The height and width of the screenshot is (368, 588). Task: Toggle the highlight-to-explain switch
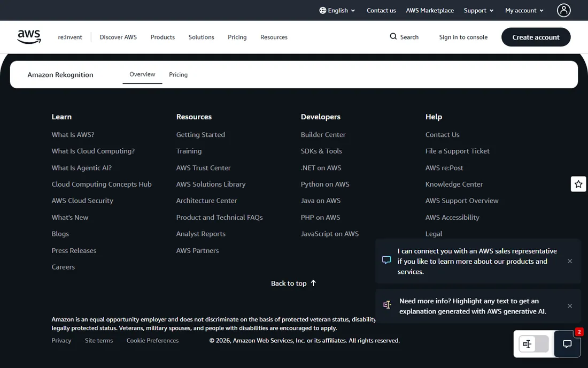533,344
